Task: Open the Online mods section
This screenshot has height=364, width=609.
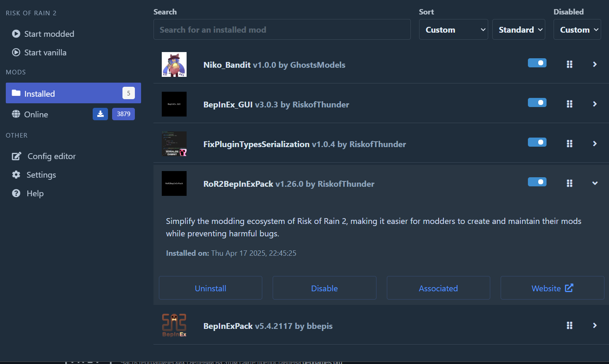Action: coord(36,114)
